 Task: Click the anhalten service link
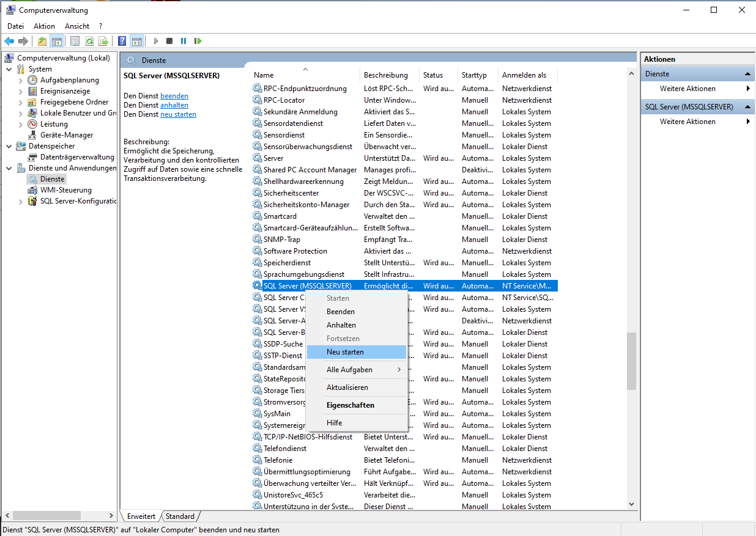click(174, 105)
